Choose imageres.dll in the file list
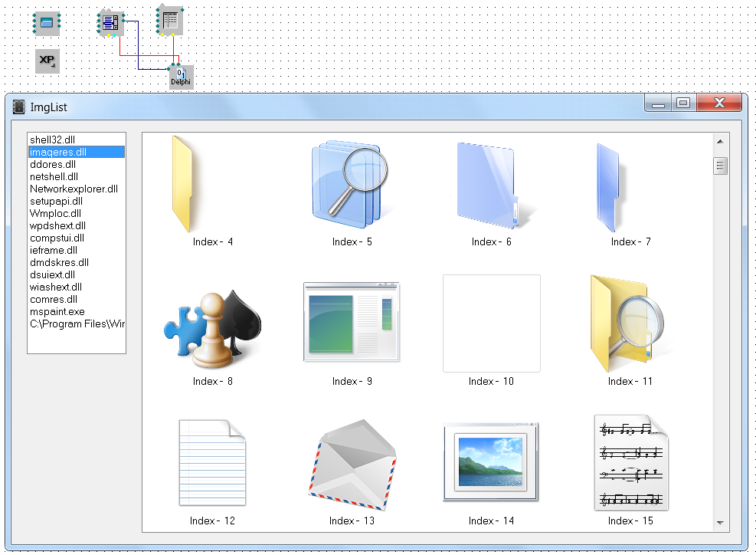756x555 pixels. click(x=77, y=152)
